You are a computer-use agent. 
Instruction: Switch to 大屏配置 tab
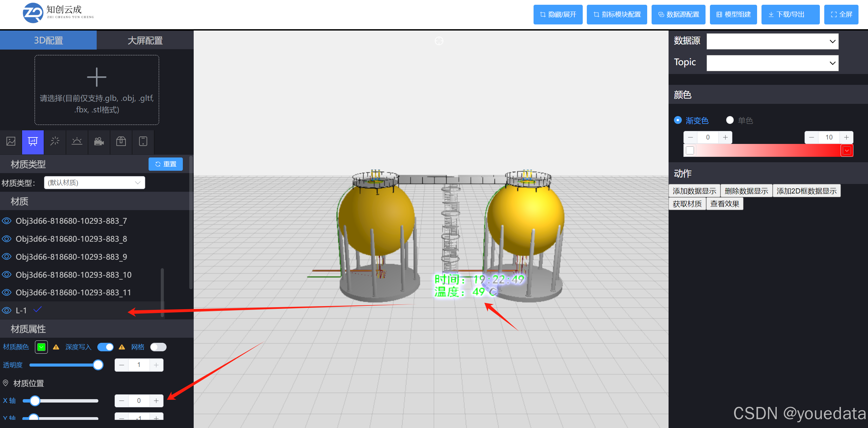(145, 40)
